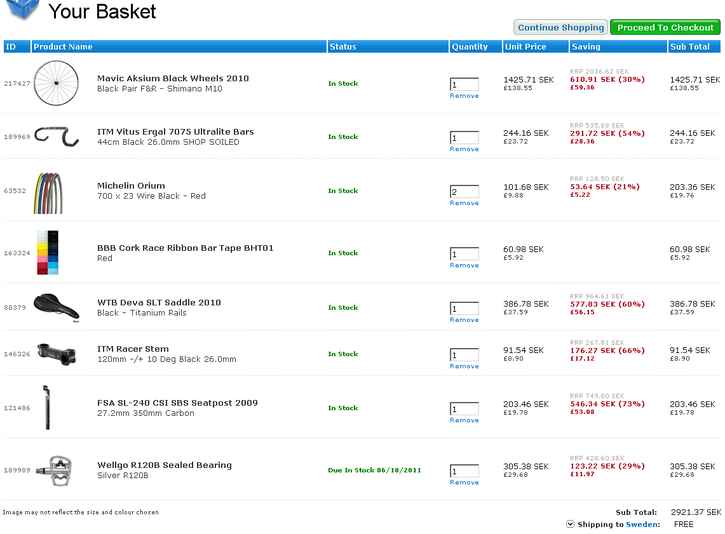725x534 pixels.
Task: Open the Michelin Orium tyre thumbnail
Action: pos(48,193)
